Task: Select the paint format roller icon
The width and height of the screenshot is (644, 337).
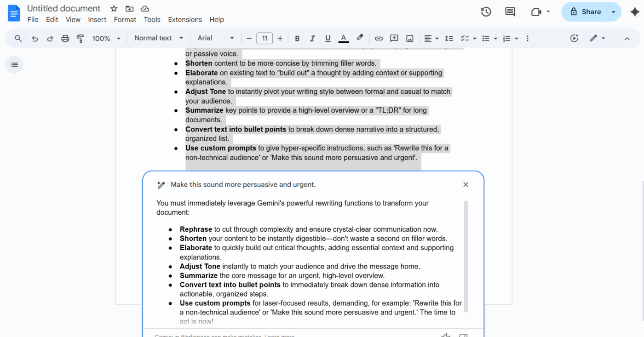Action: tap(80, 39)
